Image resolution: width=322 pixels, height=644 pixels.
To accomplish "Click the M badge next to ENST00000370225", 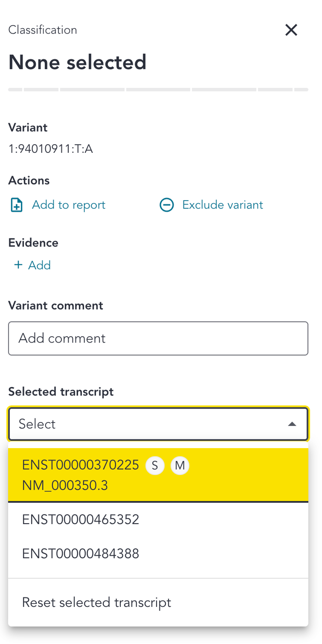I will 180,466.
